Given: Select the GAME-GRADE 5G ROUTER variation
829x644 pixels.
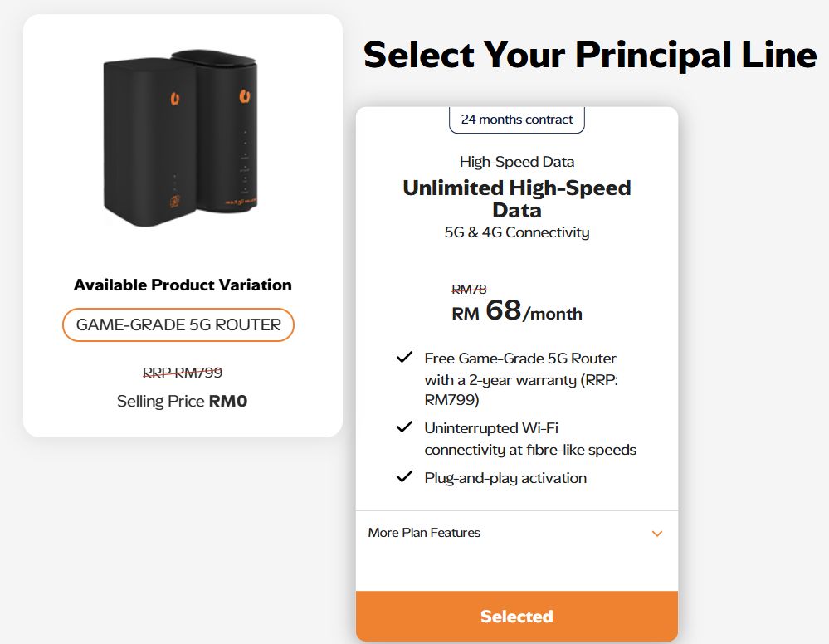Looking at the screenshot, I should point(178,324).
